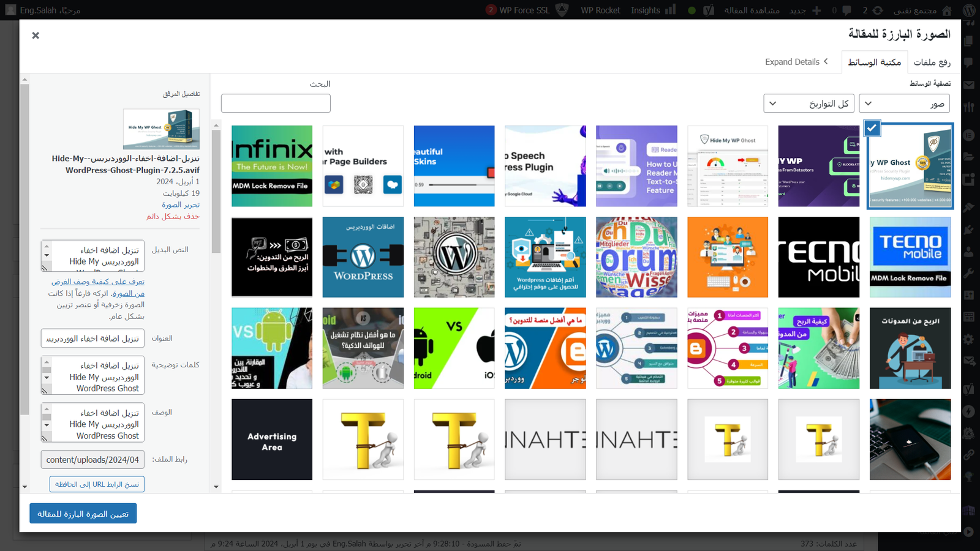Uncheck the selected Hide My WP Ghost image
The image size is (980, 551).
pos(872,128)
